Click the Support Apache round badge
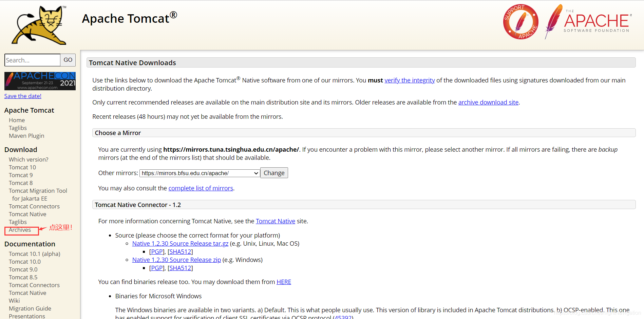644x319 pixels. (x=520, y=22)
